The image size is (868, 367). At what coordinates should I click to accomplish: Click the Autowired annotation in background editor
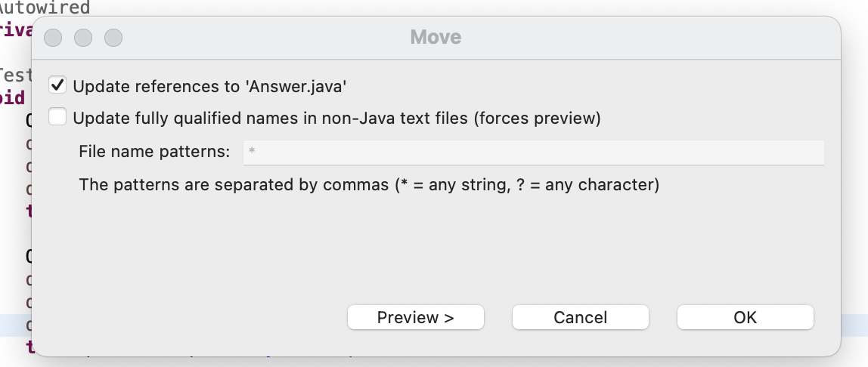pos(45,8)
